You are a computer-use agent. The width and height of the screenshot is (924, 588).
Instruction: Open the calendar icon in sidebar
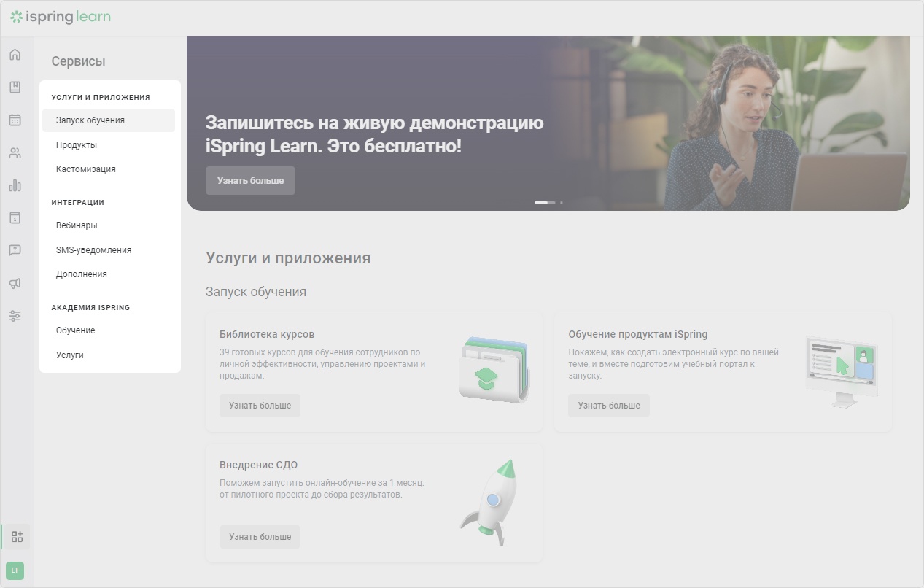[15, 120]
